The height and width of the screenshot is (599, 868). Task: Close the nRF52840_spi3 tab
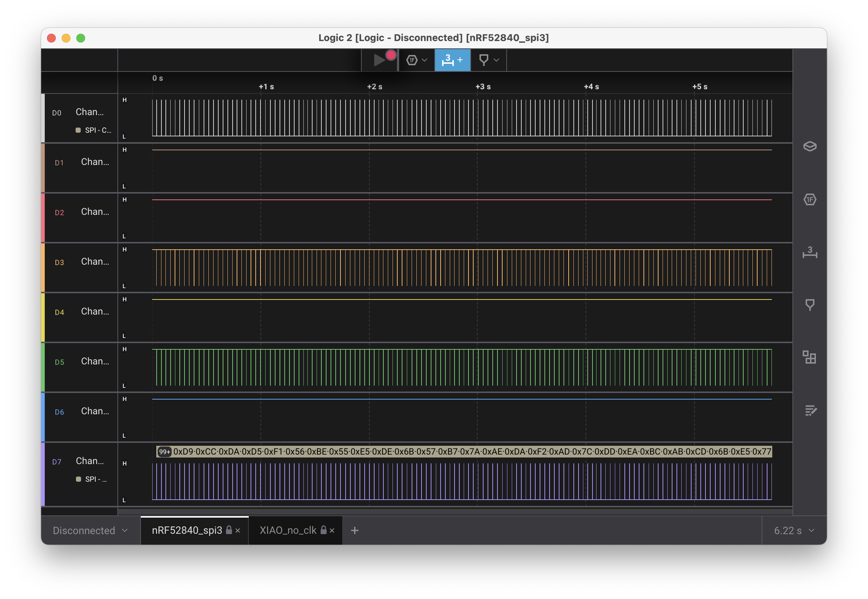click(x=238, y=531)
